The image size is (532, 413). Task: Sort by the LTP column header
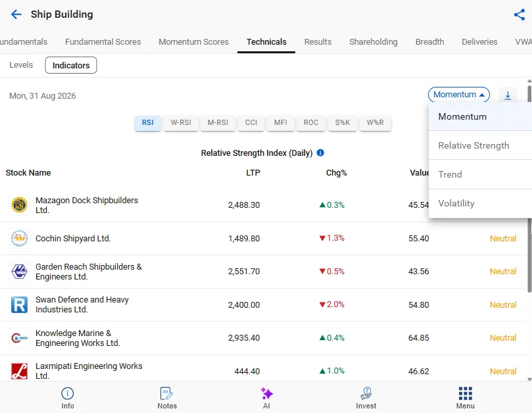coord(253,173)
